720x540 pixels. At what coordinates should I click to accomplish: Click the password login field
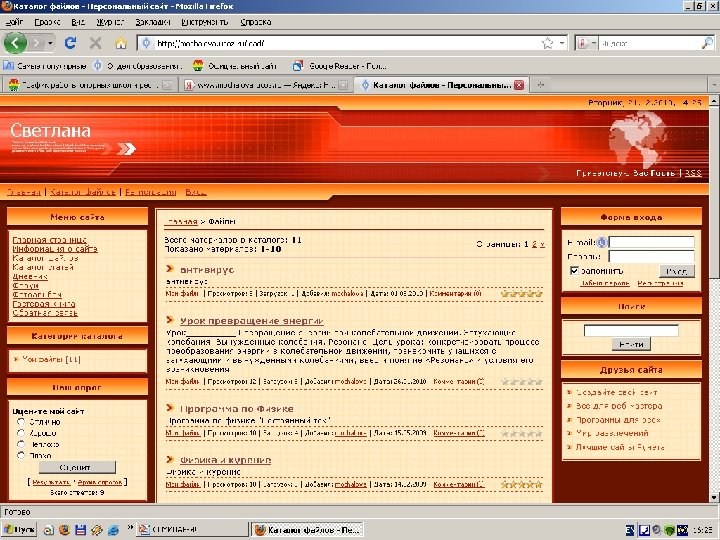click(651, 256)
